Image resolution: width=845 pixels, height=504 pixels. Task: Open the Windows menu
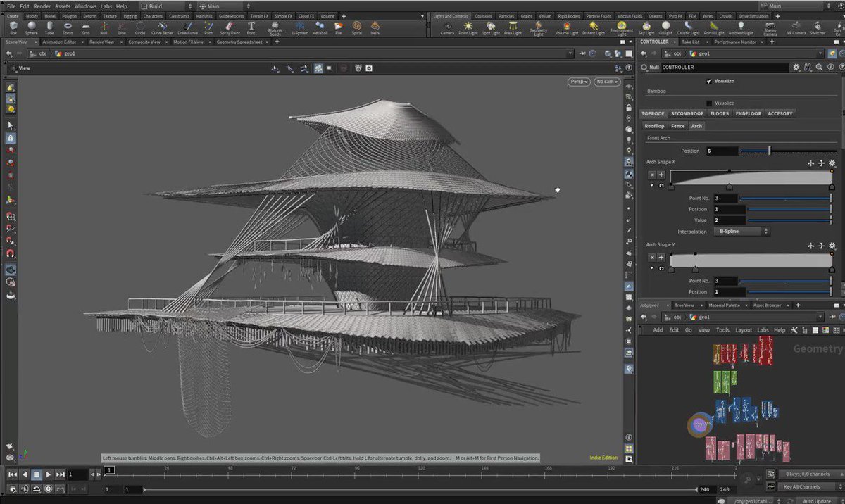[84, 6]
